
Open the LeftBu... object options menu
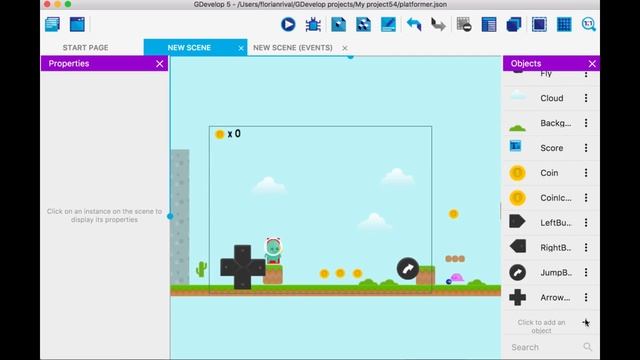pos(586,222)
